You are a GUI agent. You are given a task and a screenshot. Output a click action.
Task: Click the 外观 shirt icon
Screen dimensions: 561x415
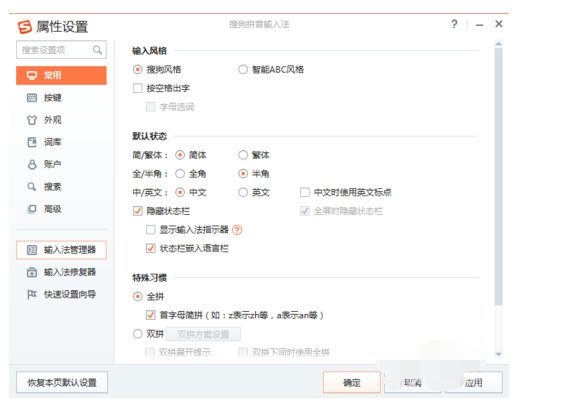[32, 120]
